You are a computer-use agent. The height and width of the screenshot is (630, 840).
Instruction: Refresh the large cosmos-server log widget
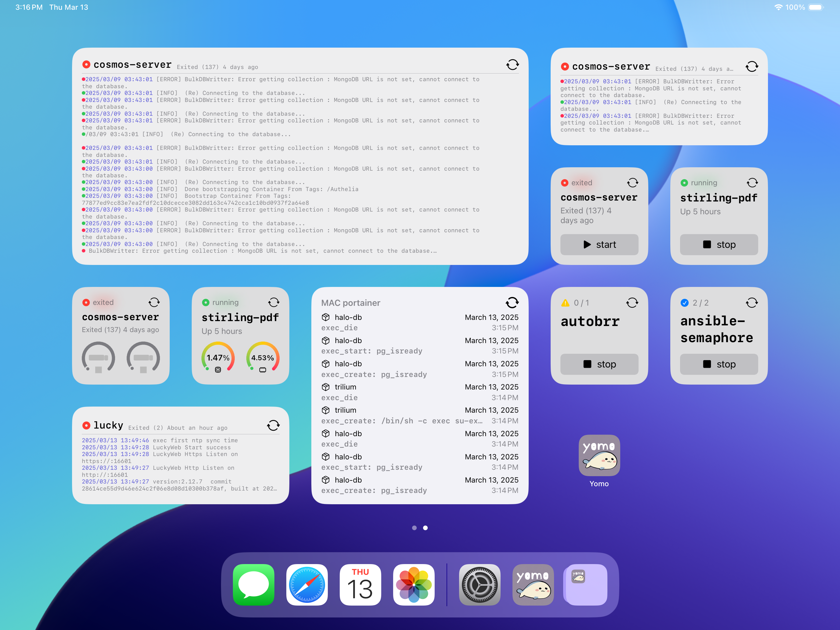click(512, 65)
